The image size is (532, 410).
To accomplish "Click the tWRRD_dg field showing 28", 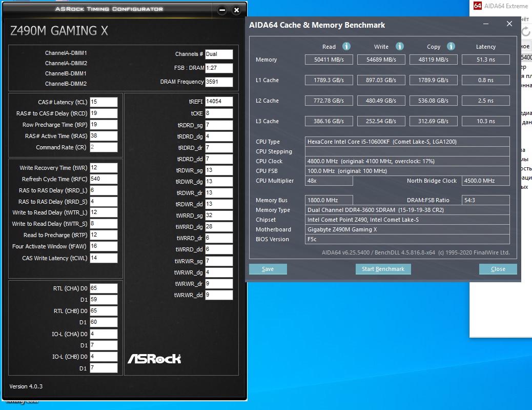I will (x=219, y=227).
